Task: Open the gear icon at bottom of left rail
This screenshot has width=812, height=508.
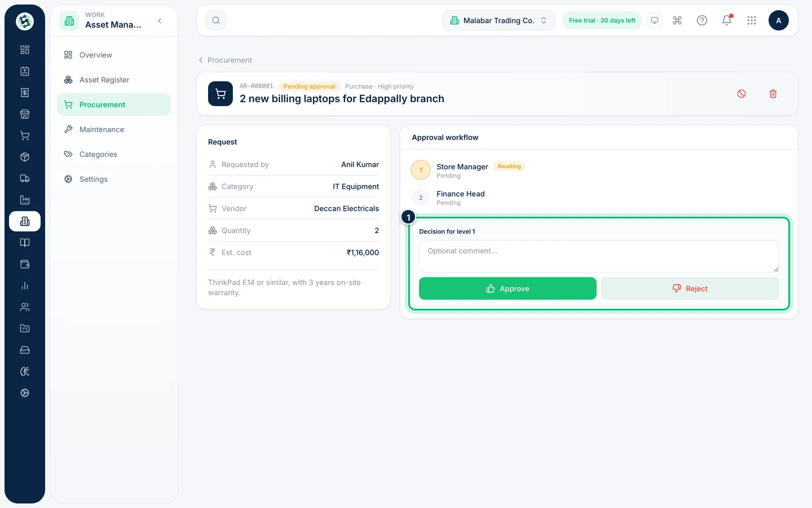Action: 24,393
